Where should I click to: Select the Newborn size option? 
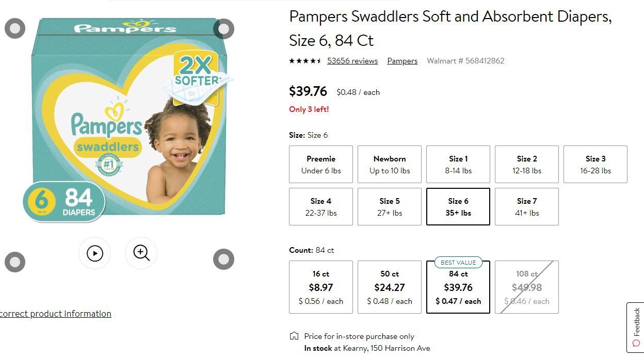click(x=390, y=164)
